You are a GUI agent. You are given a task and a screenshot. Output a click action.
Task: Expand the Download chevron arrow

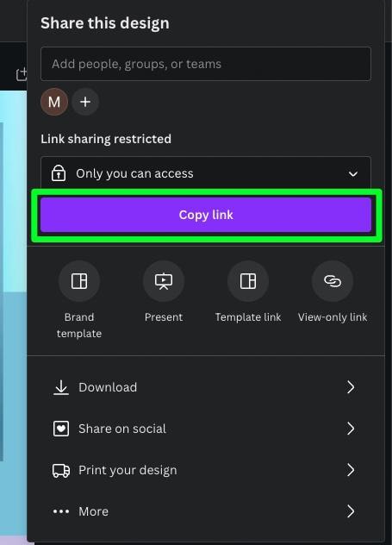[351, 387]
